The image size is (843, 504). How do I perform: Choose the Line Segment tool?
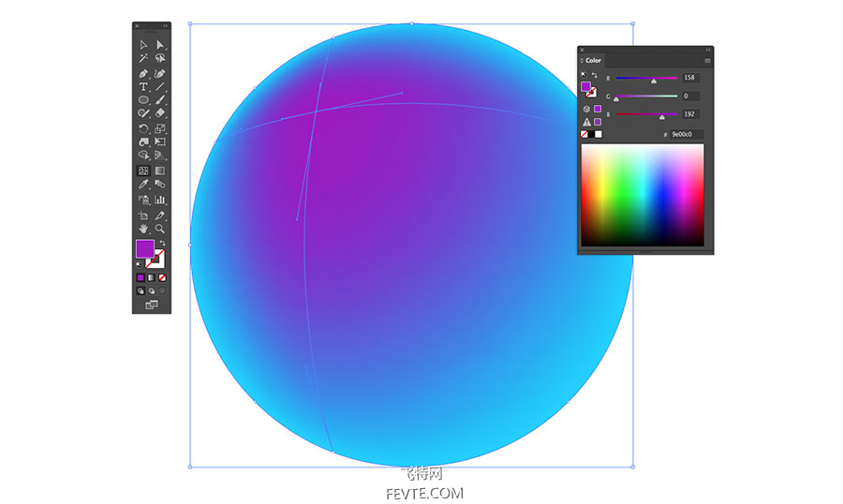pos(159,86)
